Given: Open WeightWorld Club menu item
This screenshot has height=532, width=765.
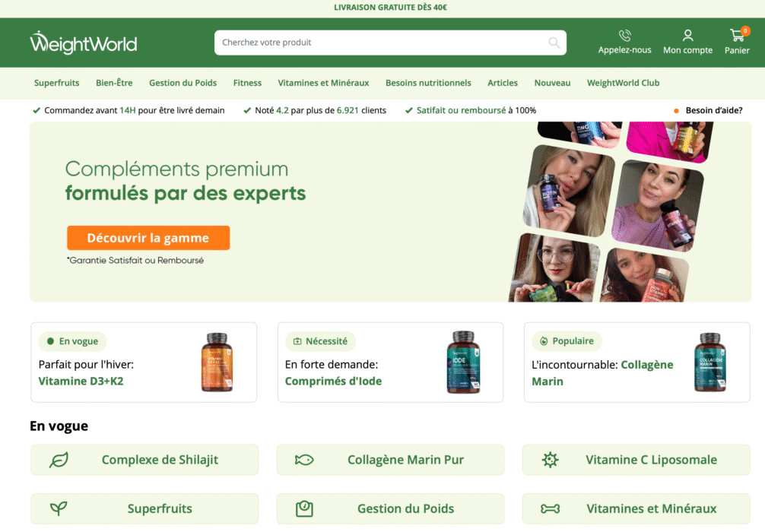Looking at the screenshot, I should pyautogui.click(x=623, y=83).
